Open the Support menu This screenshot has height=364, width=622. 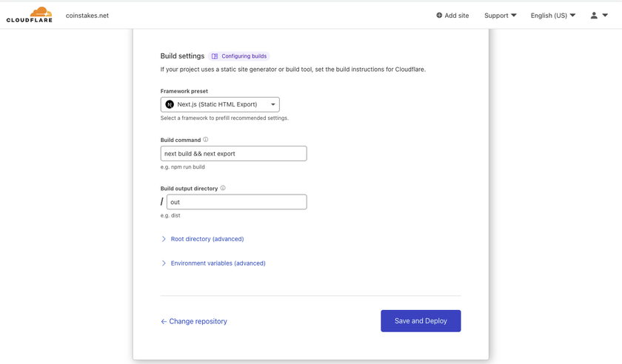(501, 16)
